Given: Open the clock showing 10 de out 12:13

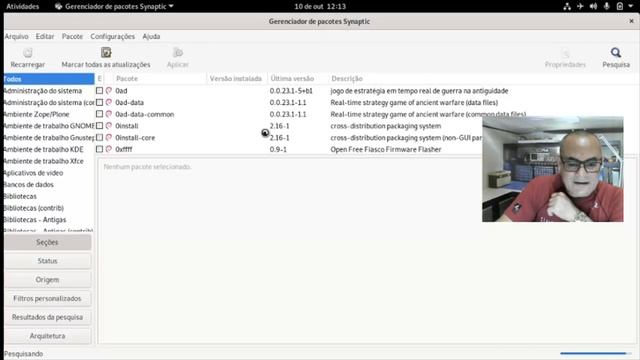Looking at the screenshot, I should (x=320, y=7).
